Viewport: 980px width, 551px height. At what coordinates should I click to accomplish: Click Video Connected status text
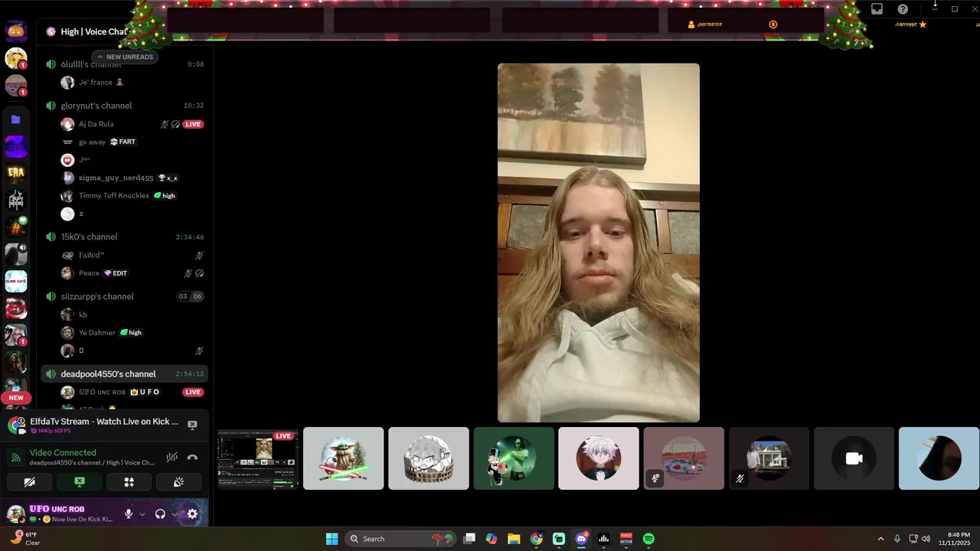(x=63, y=453)
